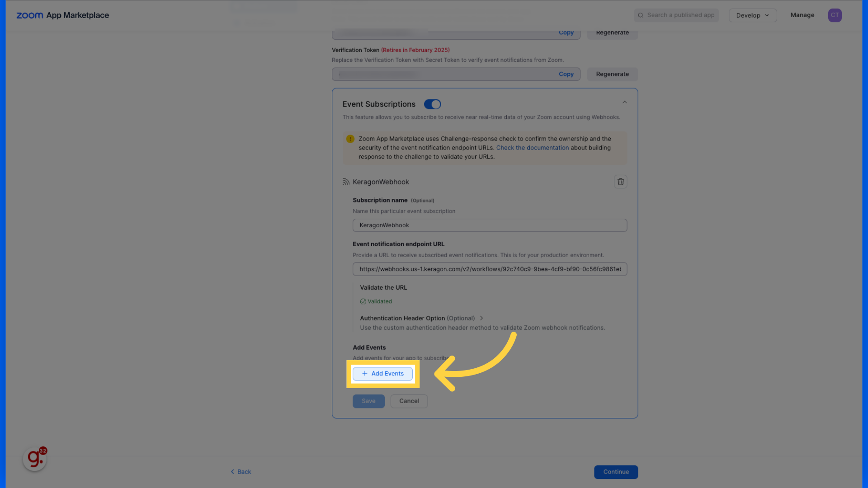Screen dimensions: 868x488
Task: Cancel the event subscription changes
Action: 409,401
